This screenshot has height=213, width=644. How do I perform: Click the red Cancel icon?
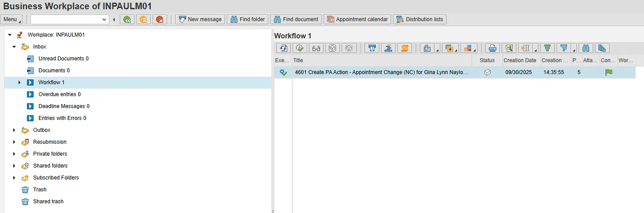coord(160,19)
